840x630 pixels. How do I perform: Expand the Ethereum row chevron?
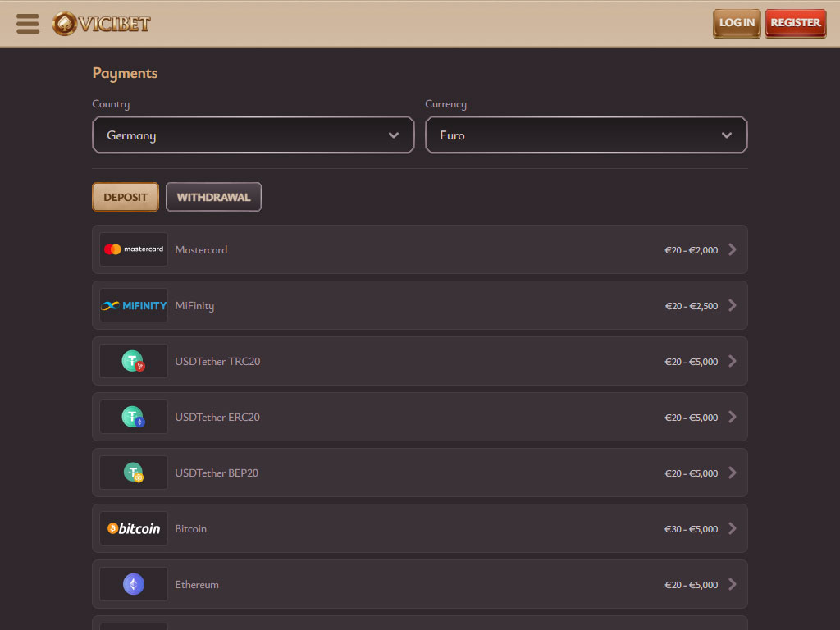tap(733, 584)
